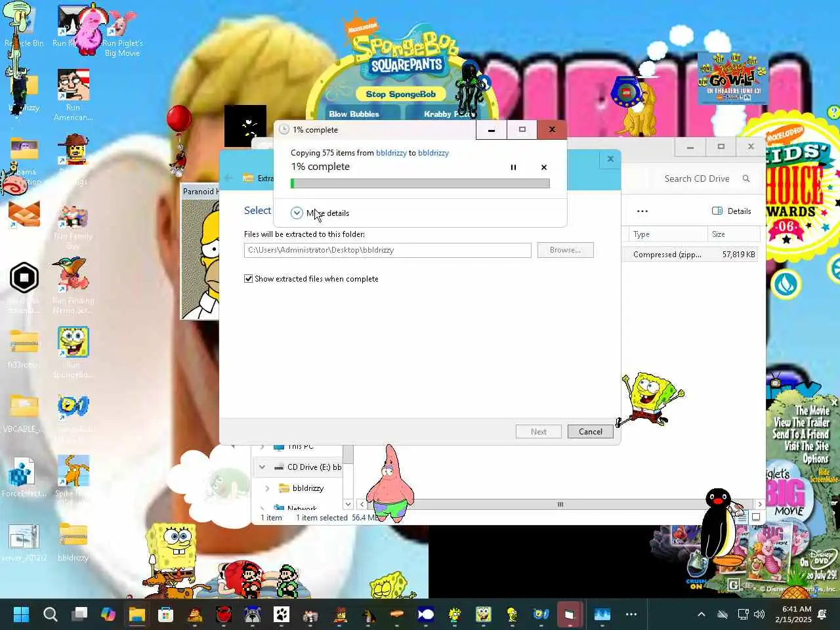Viewport: 840px width, 630px height.
Task: Click the SpongeBob face taskbar icon
Action: pyautogui.click(x=484, y=614)
